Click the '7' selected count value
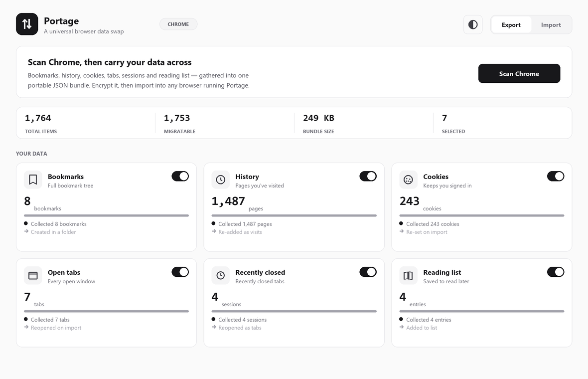 pyautogui.click(x=444, y=118)
